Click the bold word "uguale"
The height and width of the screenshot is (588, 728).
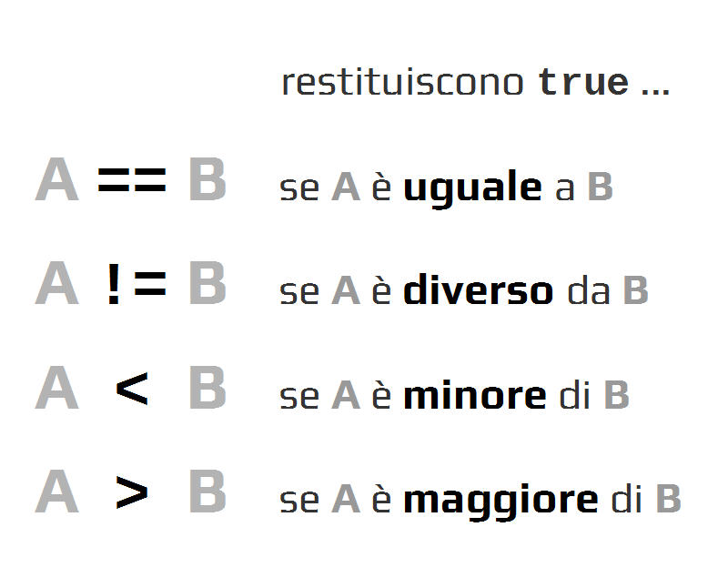tap(472, 188)
